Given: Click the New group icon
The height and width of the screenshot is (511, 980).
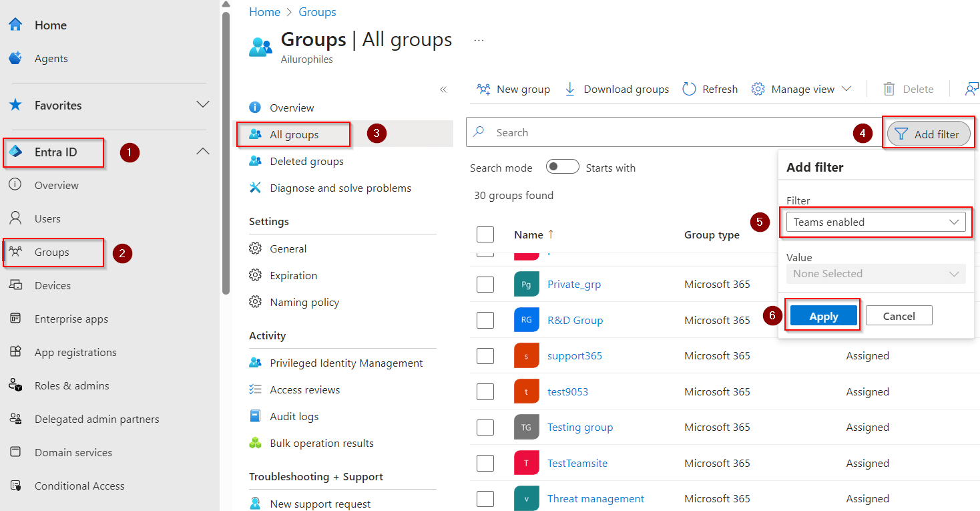Looking at the screenshot, I should pyautogui.click(x=483, y=88).
